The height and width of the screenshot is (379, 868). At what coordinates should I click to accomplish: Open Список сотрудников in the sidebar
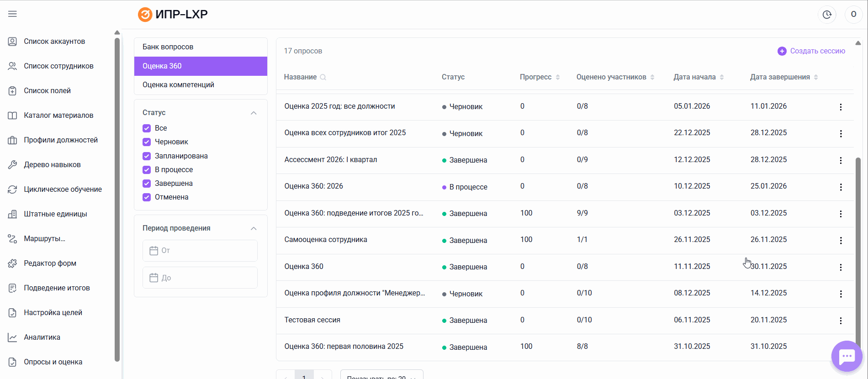(x=58, y=66)
